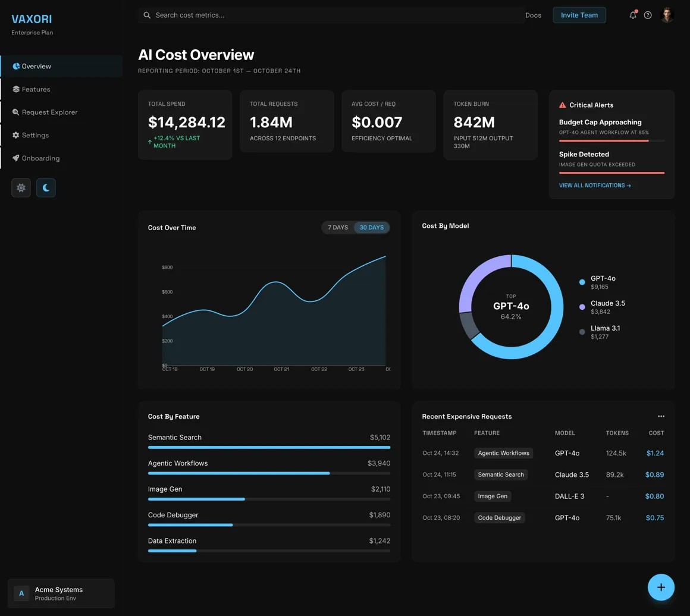Open the Recent Expensive Requests overflow menu
This screenshot has width=690, height=616.
coord(661,416)
